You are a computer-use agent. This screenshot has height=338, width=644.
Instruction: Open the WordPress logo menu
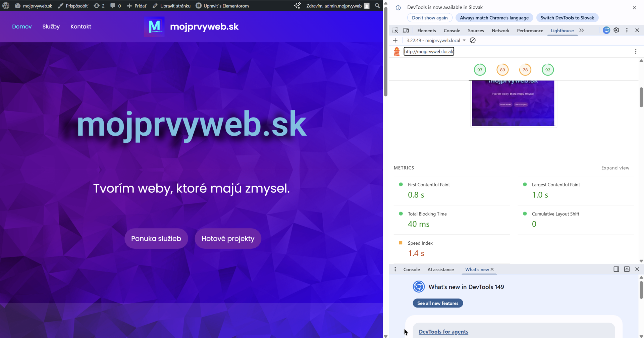pyautogui.click(x=6, y=6)
